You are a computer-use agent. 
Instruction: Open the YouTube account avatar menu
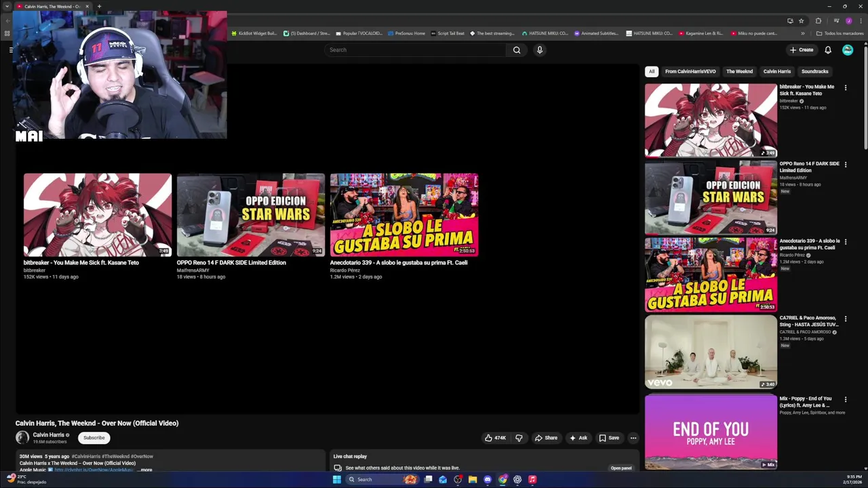click(x=848, y=50)
